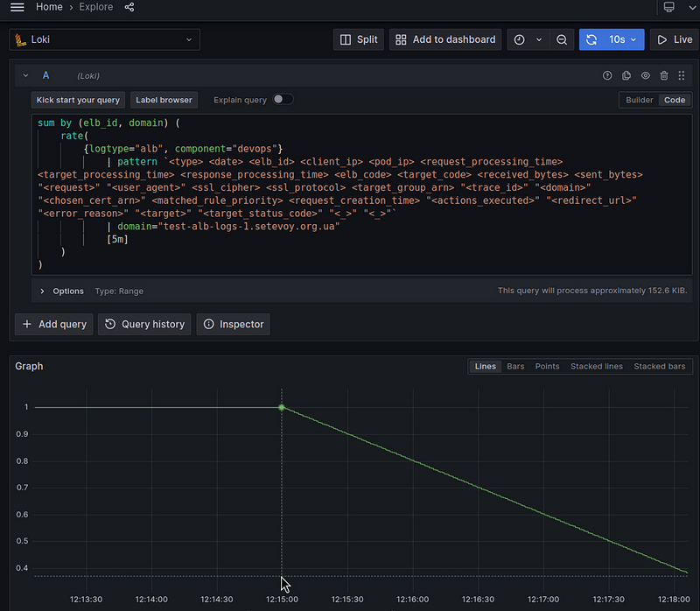Image resolution: width=700 pixels, height=611 pixels.
Task: Hide query A with the eye icon
Action: click(646, 76)
